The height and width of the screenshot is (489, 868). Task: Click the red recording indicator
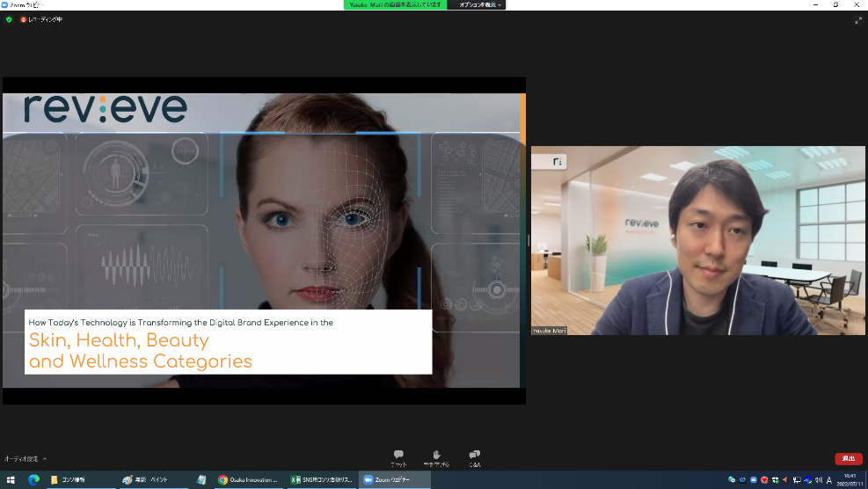click(x=24, y=19)
